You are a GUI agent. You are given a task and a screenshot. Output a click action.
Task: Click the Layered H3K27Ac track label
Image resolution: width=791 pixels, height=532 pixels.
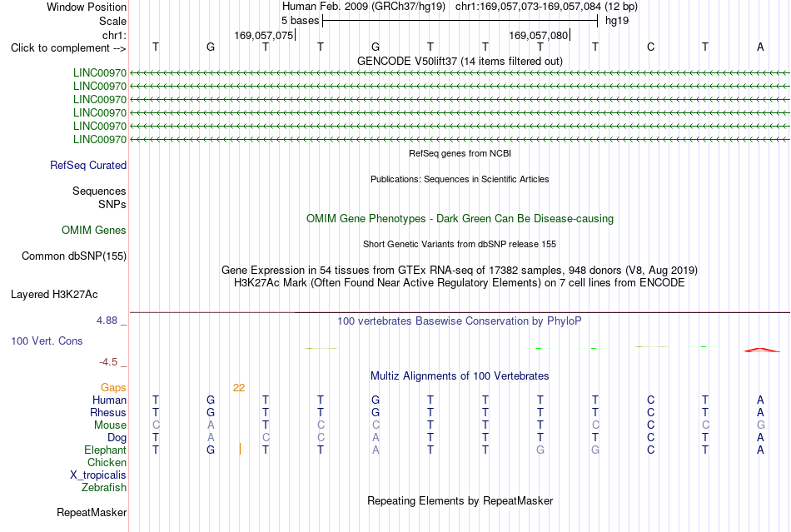(x=54, y=295)
